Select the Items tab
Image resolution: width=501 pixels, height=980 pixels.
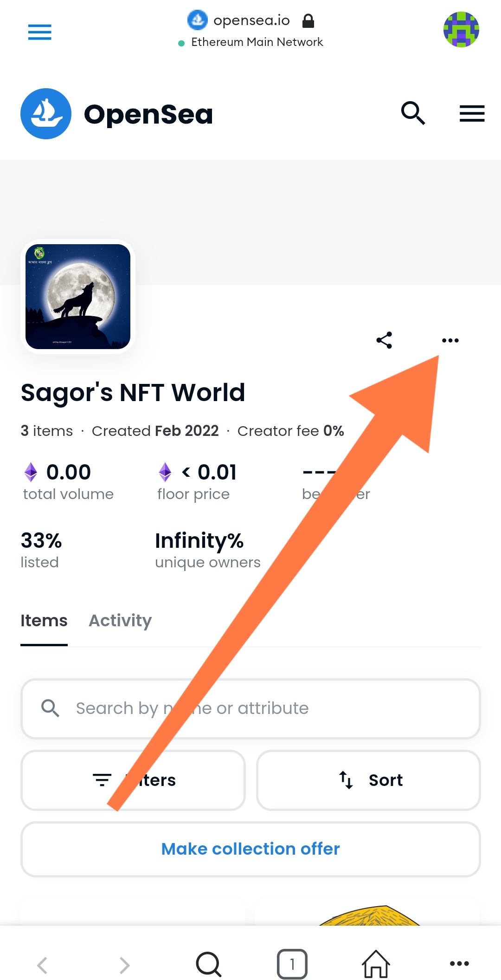click(x=44, y=621)
